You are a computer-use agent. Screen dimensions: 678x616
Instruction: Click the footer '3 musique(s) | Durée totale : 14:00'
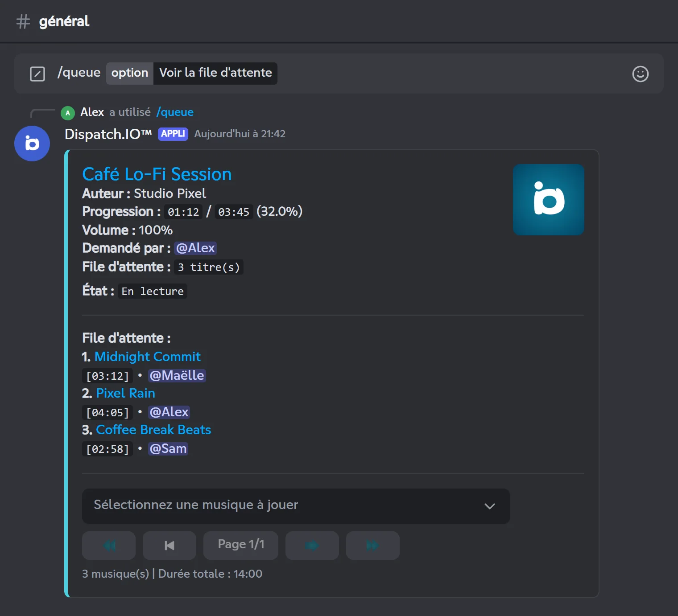[x=172, y=574]
